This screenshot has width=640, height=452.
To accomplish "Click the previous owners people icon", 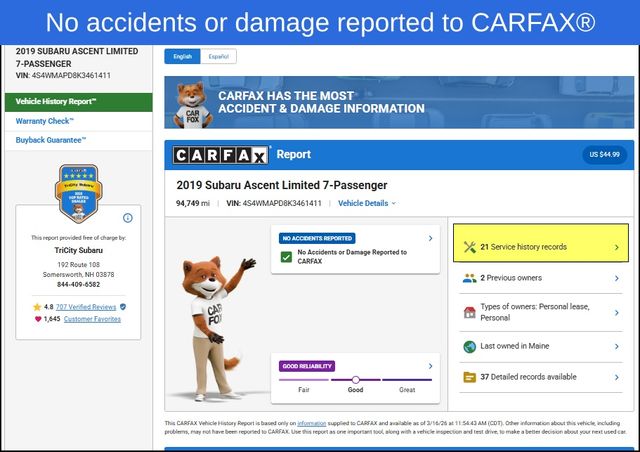I will pos(469,278).
